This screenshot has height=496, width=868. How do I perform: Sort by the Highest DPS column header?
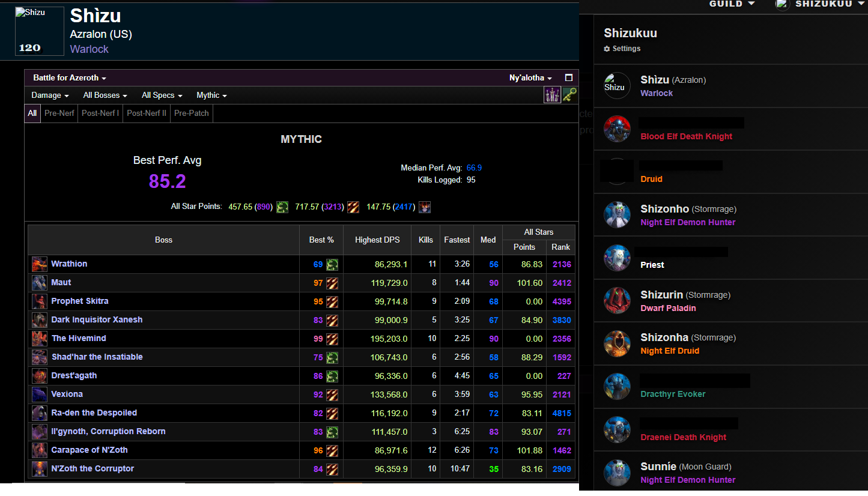click(x=377, y=240)
